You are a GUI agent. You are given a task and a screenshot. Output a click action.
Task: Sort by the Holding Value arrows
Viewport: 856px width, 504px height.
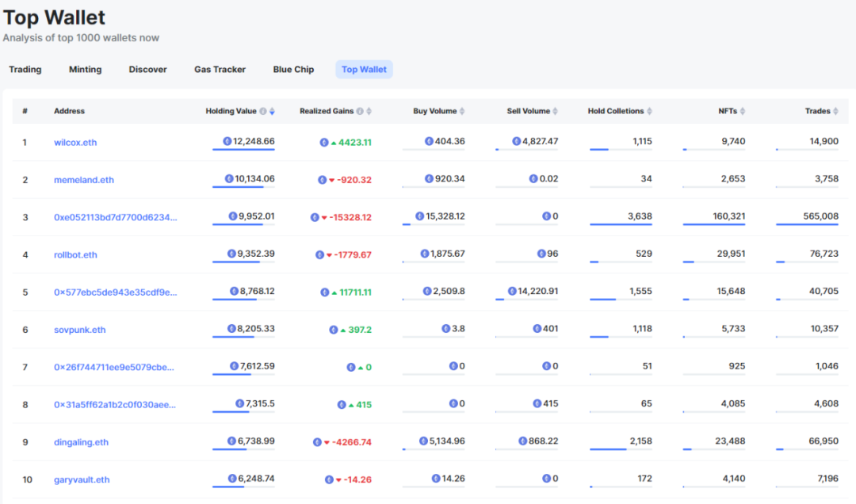[x=272, y=112]
